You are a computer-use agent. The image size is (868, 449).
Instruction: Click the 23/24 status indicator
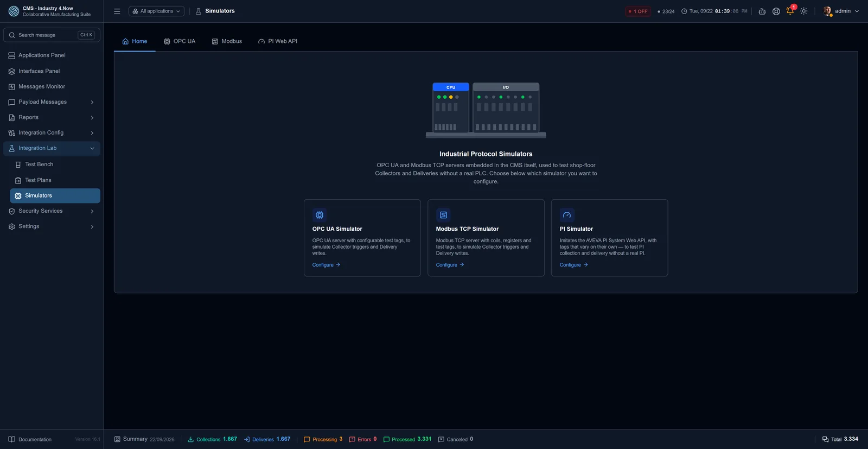click(x=666, y=11)
